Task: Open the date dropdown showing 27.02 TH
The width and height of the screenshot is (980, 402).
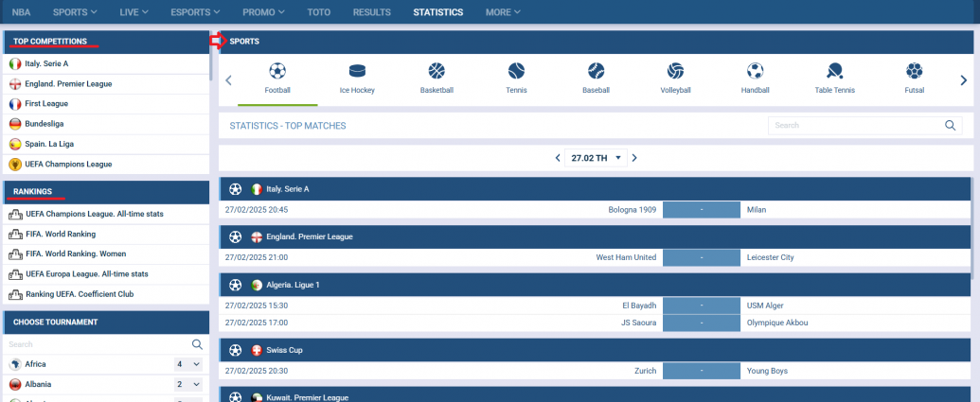Action: tap(597, 158)
